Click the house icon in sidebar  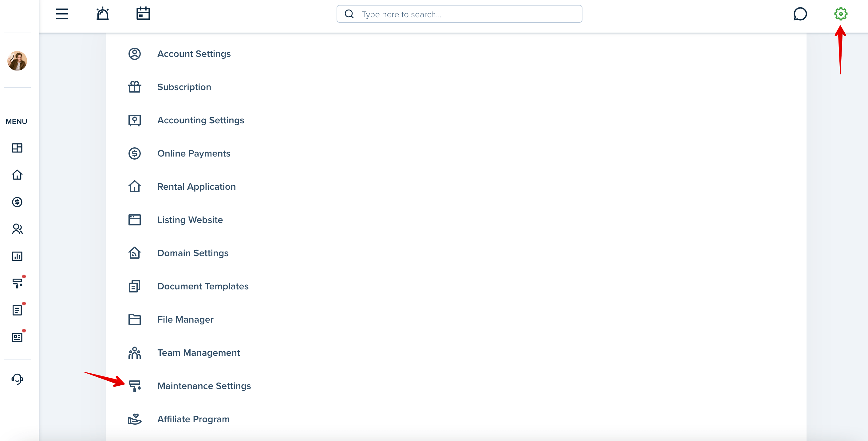tap(17, 175)
